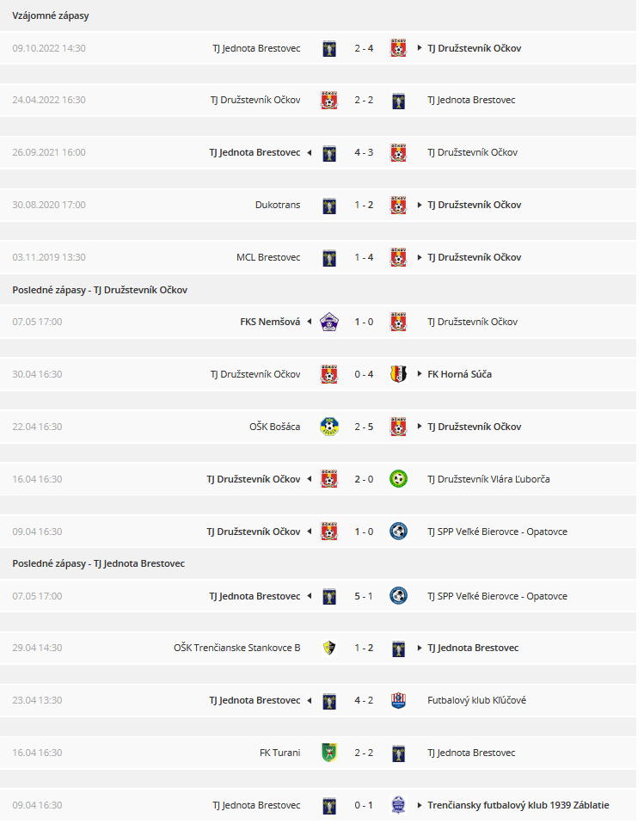The height and width of the screenshot is (830, 644).
Task: Open Dukotrans team link
Action: click(x=277, y=205)
